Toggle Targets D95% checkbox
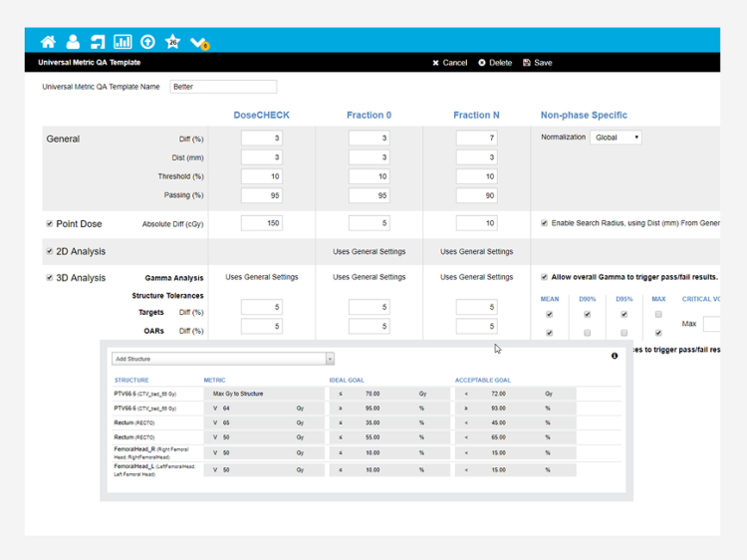Image resolution: width=747 pixels, height=560 pixels. click(x=624, y=315)
